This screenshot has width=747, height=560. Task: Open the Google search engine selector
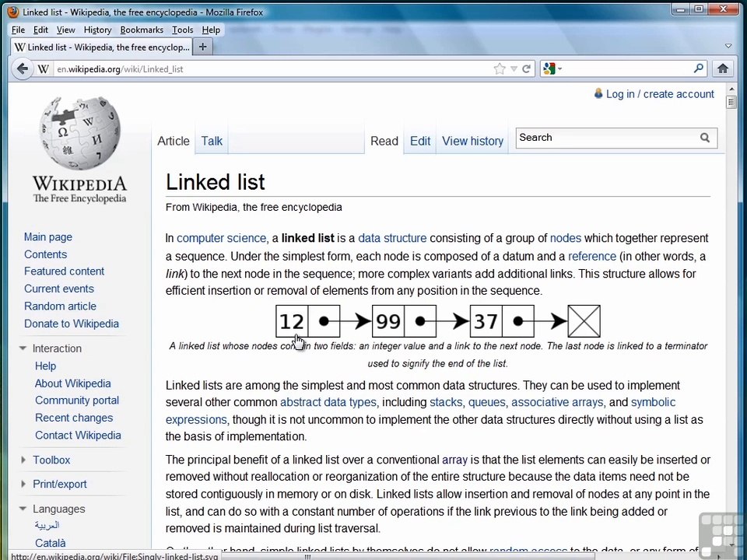click(552, 69)
